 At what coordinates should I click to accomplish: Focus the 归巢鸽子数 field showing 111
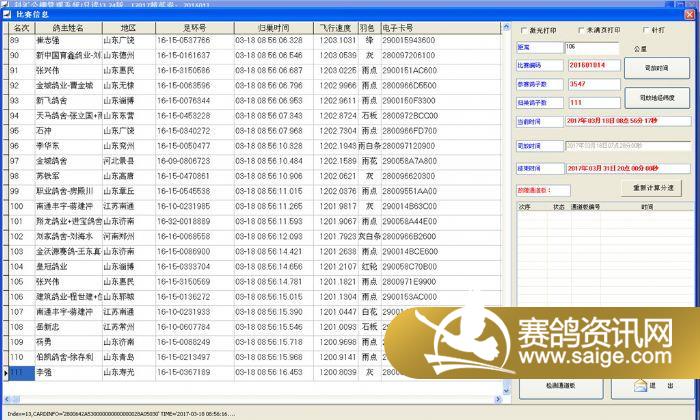590,102
